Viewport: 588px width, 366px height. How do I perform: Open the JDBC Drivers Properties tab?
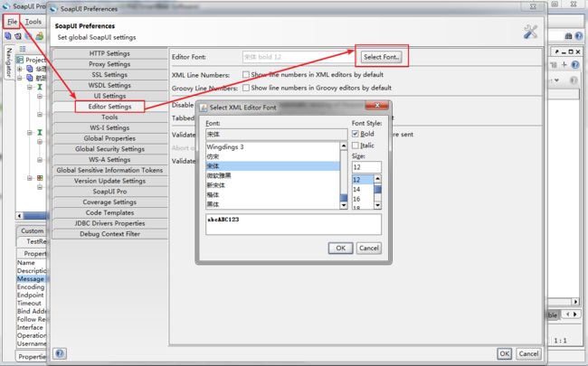coord(109,223)
